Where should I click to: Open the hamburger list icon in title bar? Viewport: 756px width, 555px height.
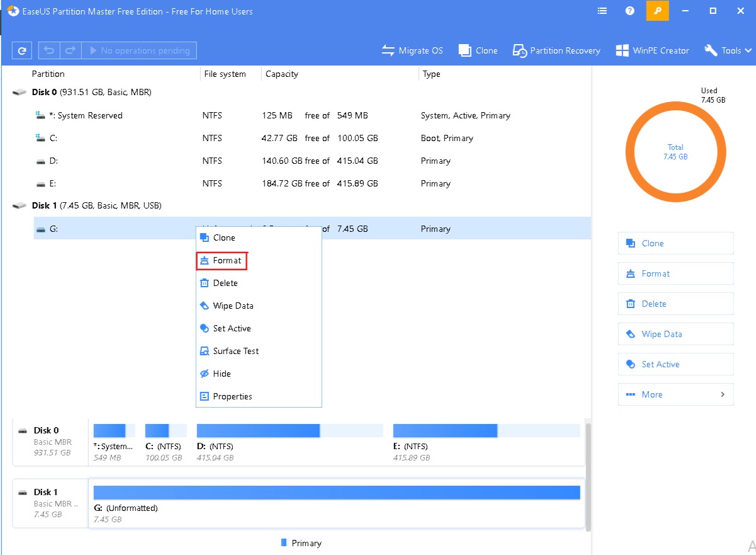(602, 11)
